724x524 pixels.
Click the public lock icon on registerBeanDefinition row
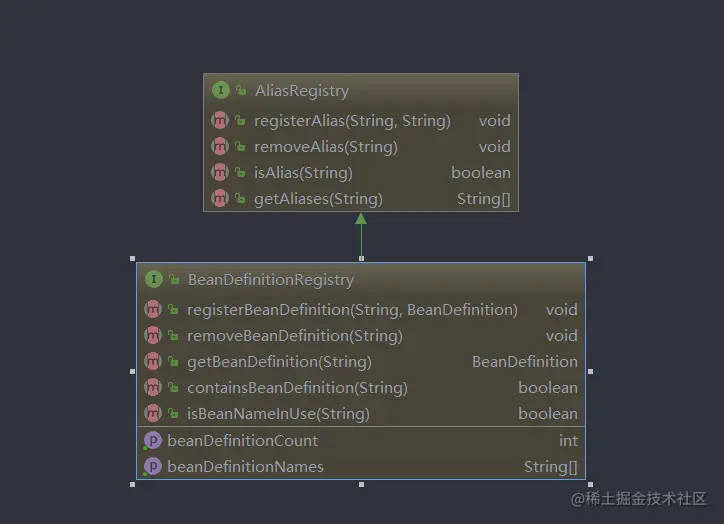pos(173,309)
